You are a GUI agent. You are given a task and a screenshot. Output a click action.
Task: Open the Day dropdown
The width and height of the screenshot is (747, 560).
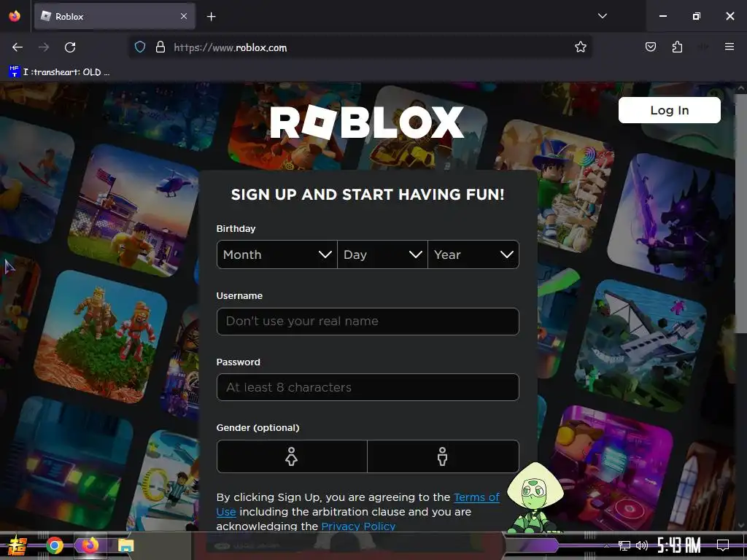[x=382, y=254]
